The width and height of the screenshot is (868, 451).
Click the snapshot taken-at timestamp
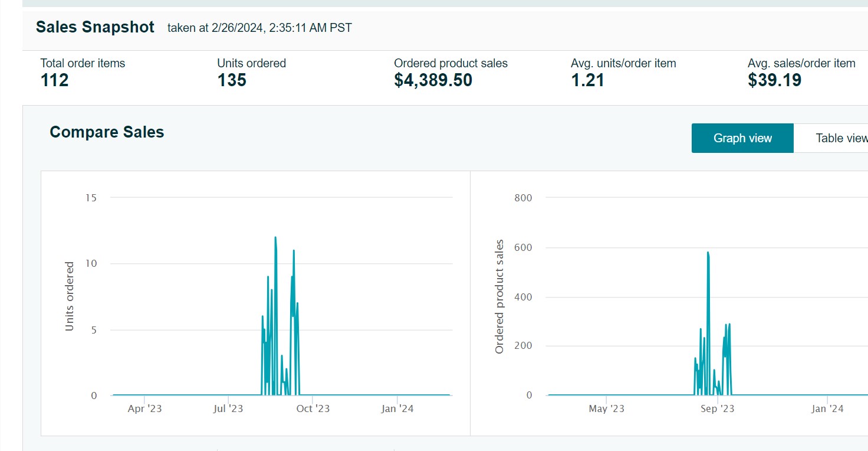[x=259, y=28]
